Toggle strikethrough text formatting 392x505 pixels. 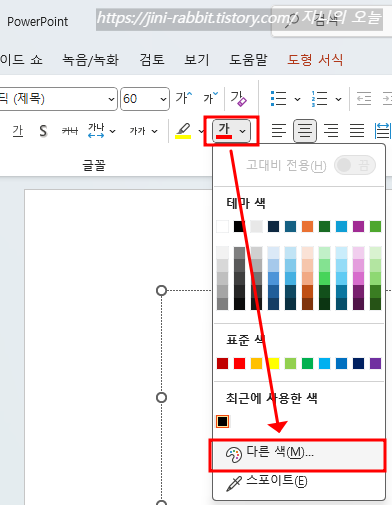[70, 131]
